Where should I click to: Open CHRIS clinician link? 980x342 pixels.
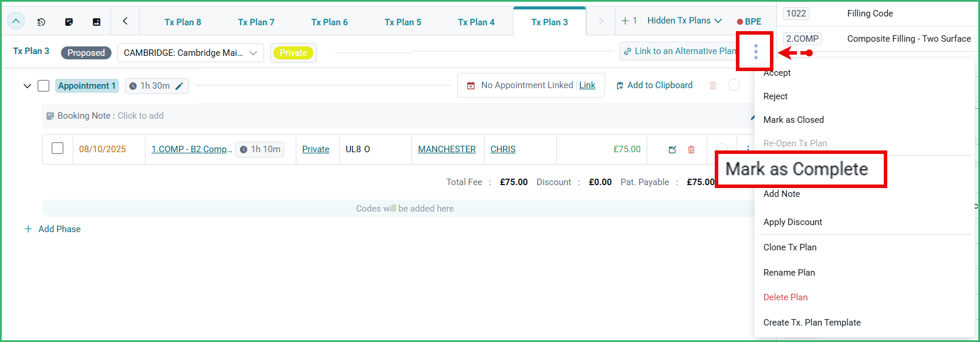(x=503, y=149)
